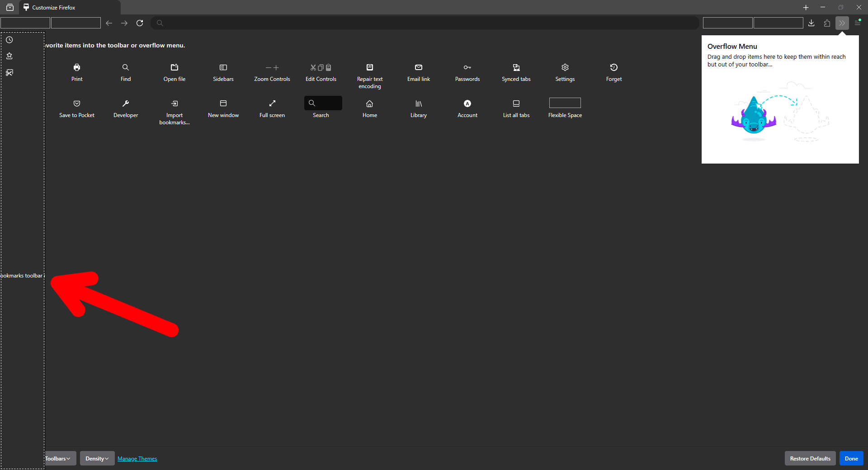The height and width of the screenshot is (470, 868).
Task: Select the Library icon
Action: coord(419,103)
